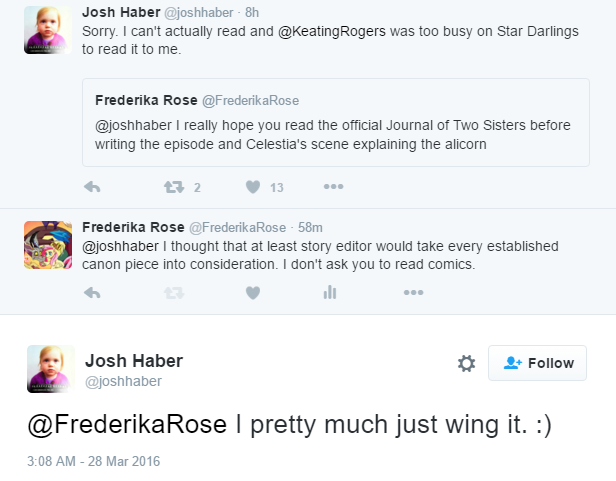Click Josh Haber's avatar at the top
Image resolution: width=616 pixels, height=481 pixels.
tap(48, 27)
